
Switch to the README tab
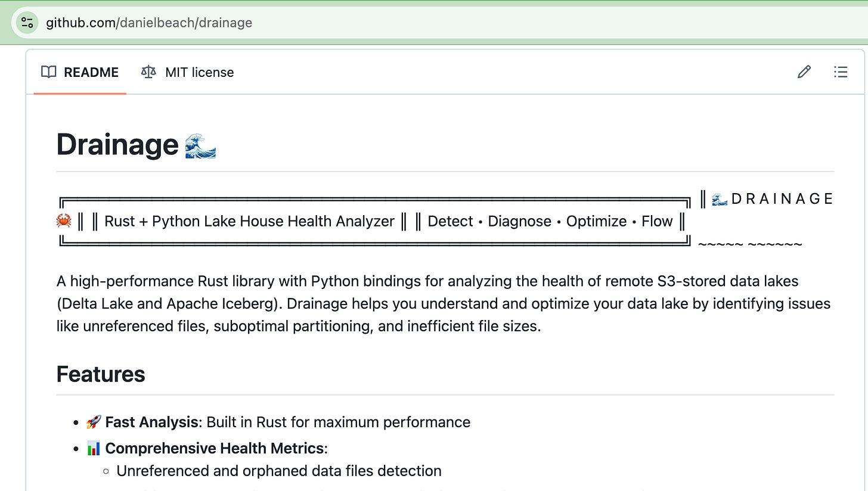[x=80, y=72]
